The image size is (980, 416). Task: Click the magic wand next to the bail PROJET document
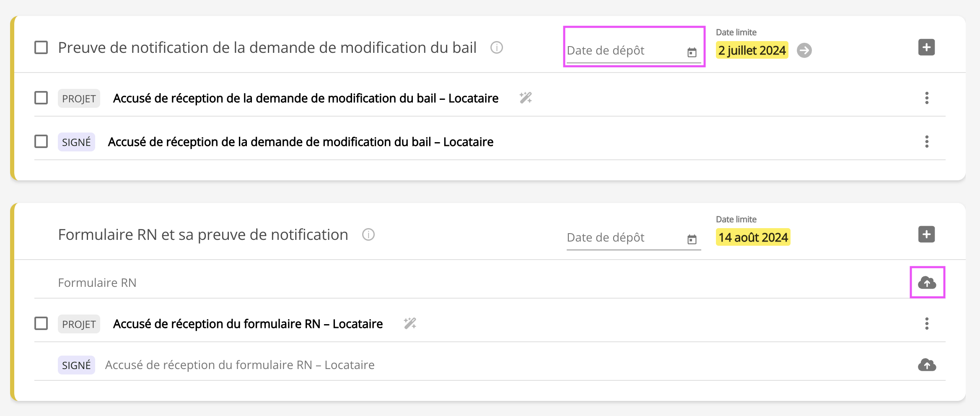click(x=526, y=98)
